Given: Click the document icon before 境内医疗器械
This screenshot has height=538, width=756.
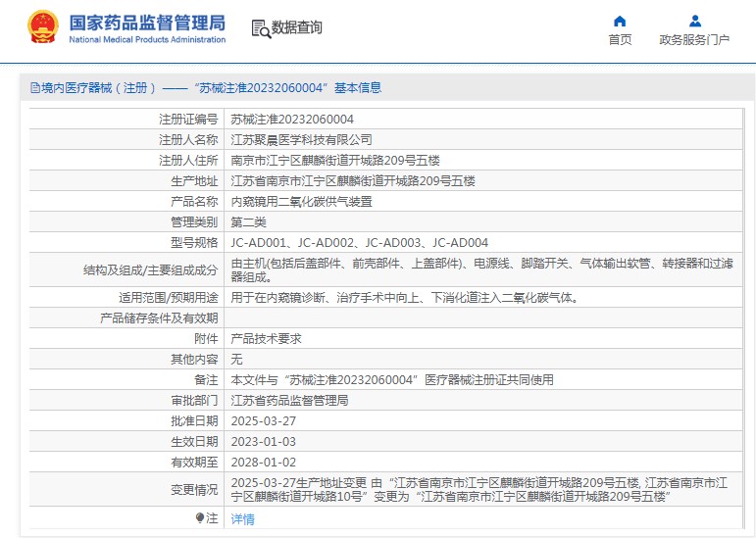Looking at the screenshot, I should tap(34, 88).
